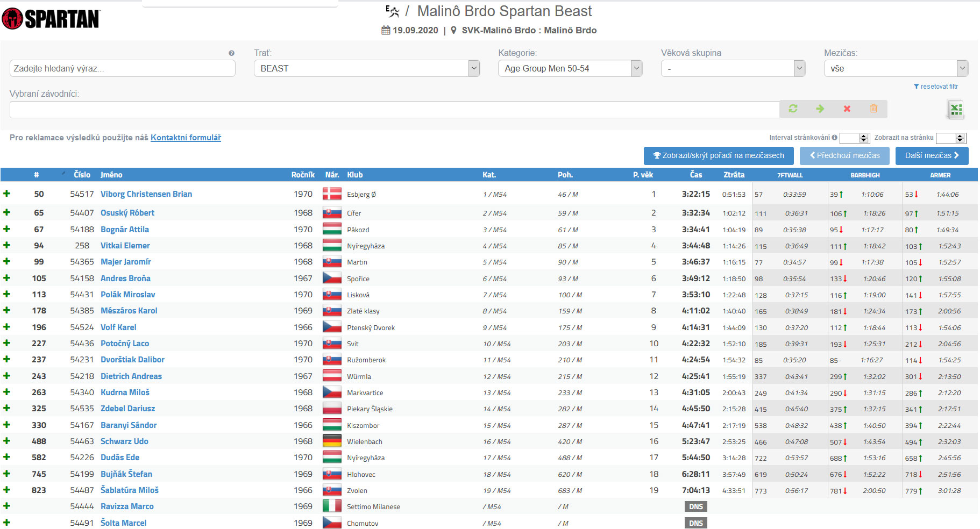This screenshot has width=980, height=529.
Task: Sort table by Jméno column header
Action: (x=111, y=175)
